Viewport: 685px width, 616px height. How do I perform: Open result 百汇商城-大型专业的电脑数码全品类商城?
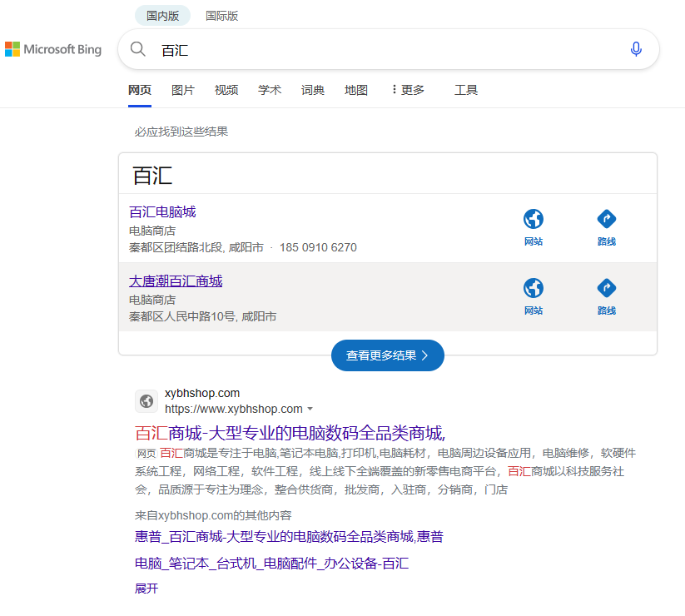click(x=290, y=433)
